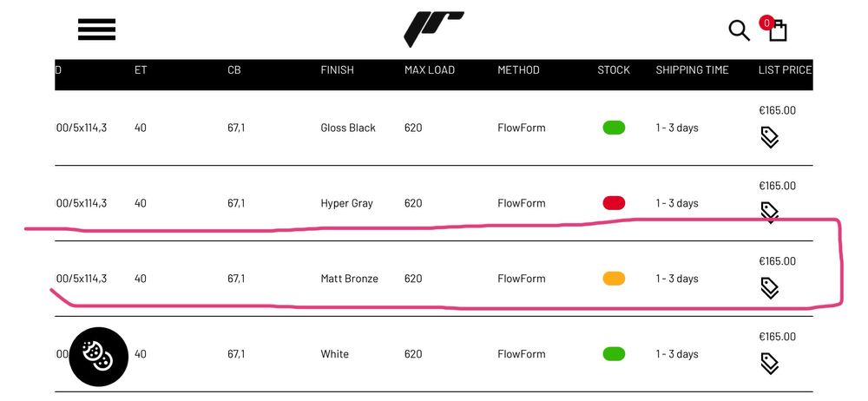Screen dimensions: 868x401
Task: Click the SHIPPING TIME column header
Action: (692, 70)
